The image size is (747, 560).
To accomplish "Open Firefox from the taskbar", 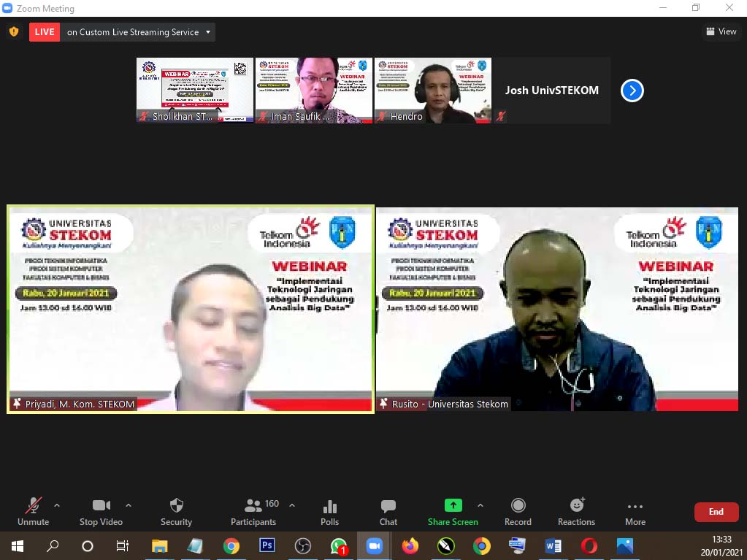I will 410,545.
